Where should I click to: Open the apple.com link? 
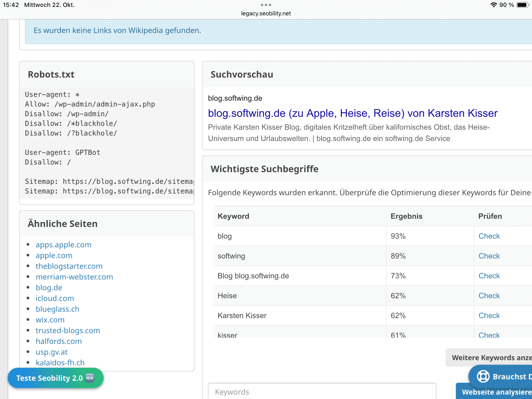click(x=54, y=255)
